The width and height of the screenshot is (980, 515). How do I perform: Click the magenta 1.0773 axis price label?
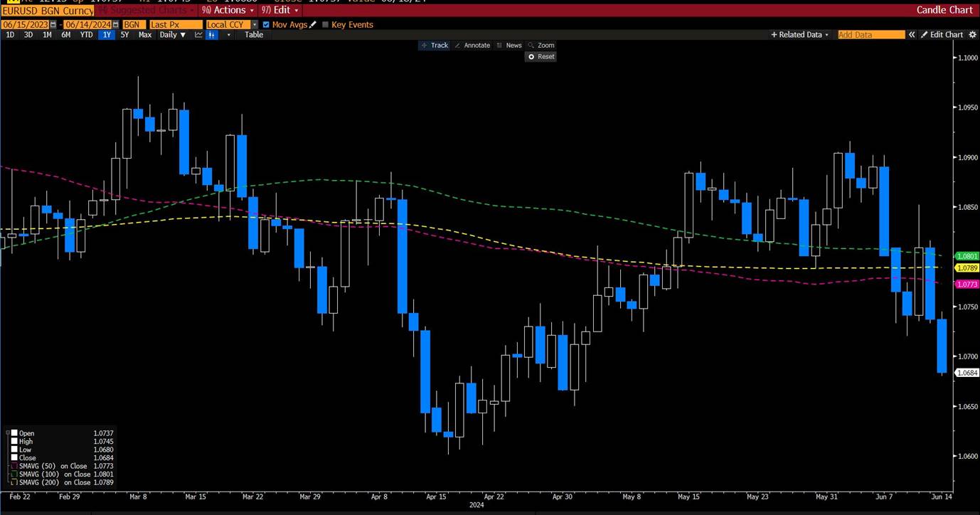click(966, 284)
